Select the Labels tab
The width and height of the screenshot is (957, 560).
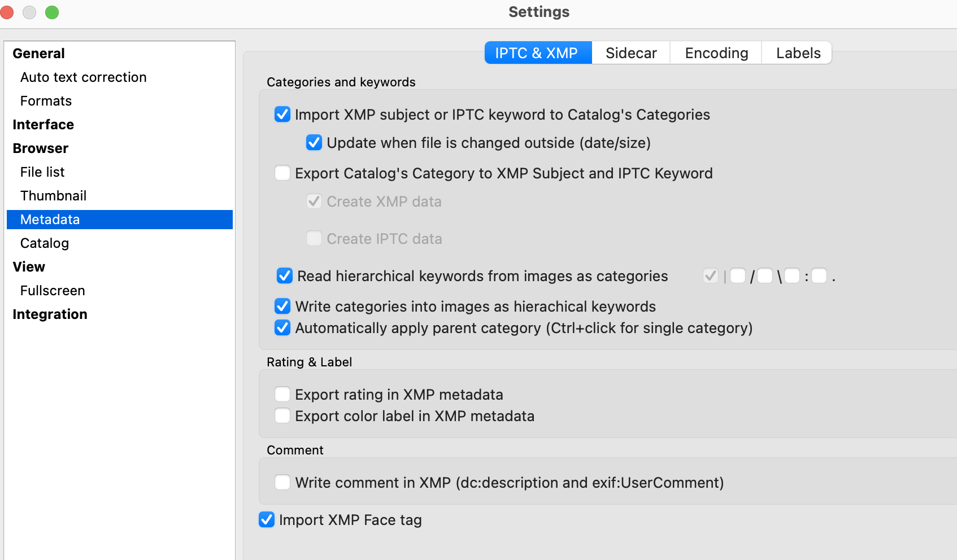click(798, 53)
